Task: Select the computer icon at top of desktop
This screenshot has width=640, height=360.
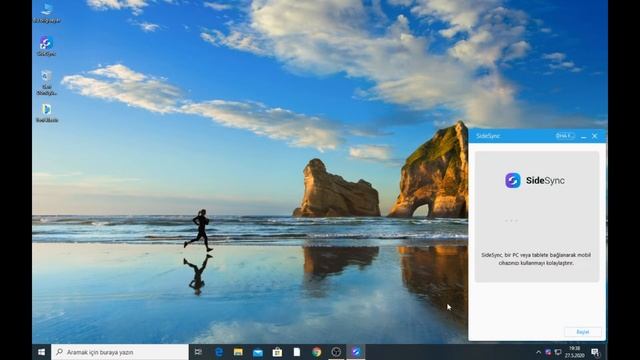Action: click(47, 13)
